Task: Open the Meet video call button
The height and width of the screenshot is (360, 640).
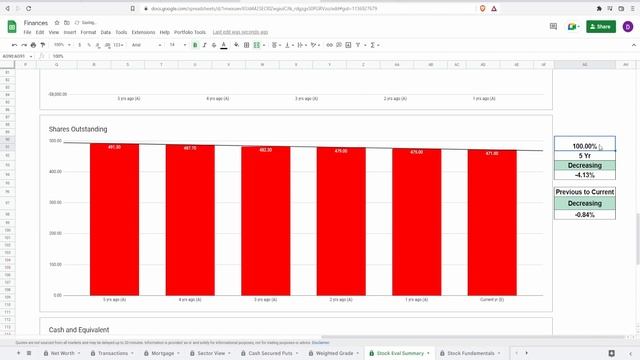Action: [573, 27]
